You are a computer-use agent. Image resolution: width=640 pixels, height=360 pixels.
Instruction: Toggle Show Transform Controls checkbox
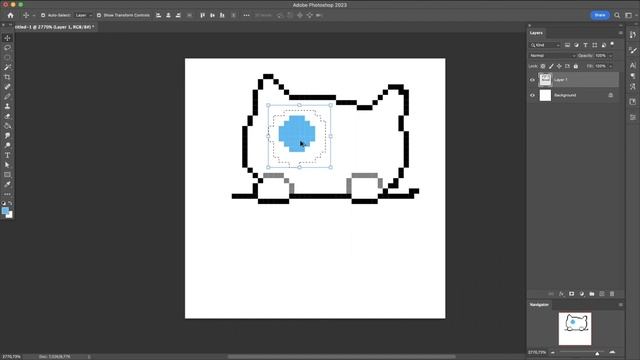[99, 15]
